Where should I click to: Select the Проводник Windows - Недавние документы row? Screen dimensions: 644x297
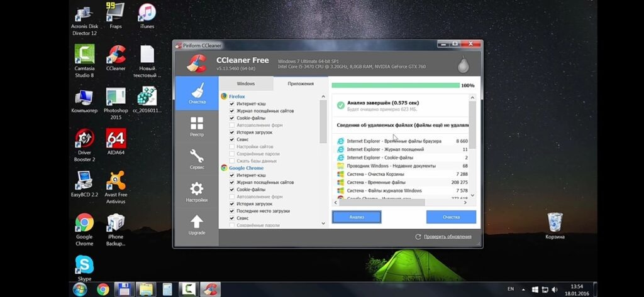tap(402, 166)
